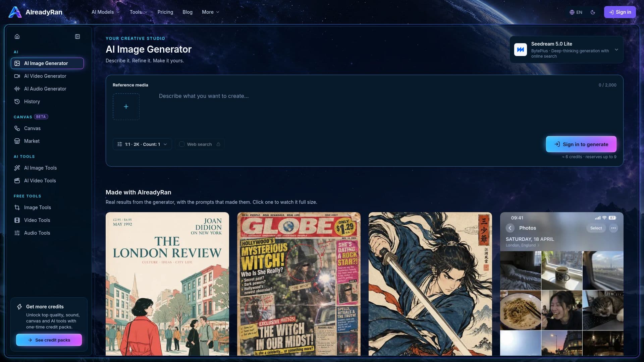Click the AI Video Tools clapperboard icon
Screen dimensions: 644x362
click(x=17, y=181)
